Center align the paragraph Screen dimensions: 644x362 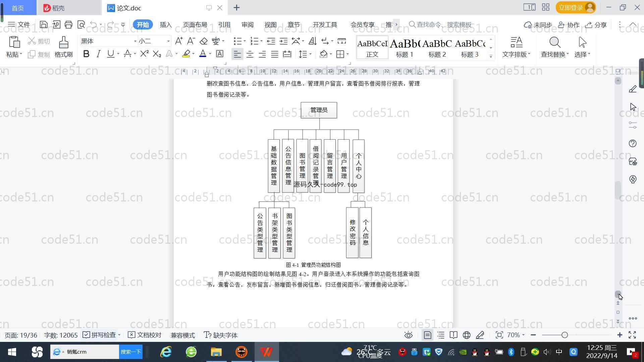pyautogui.click(x=250, y=54)
